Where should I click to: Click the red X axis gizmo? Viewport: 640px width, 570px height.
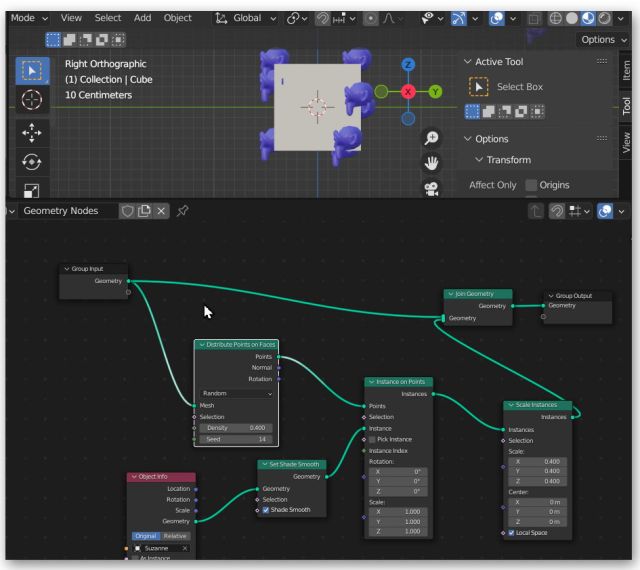(x=408, y=92)
